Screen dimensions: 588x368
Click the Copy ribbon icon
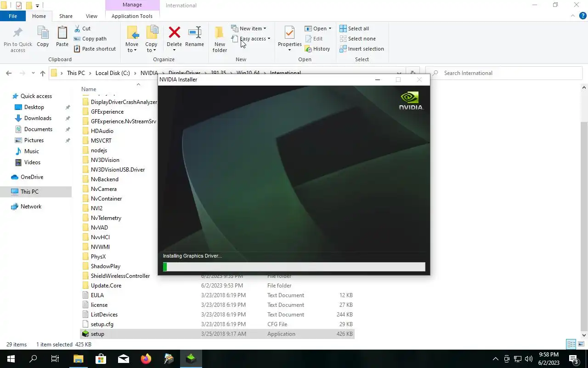click(43, 37)
